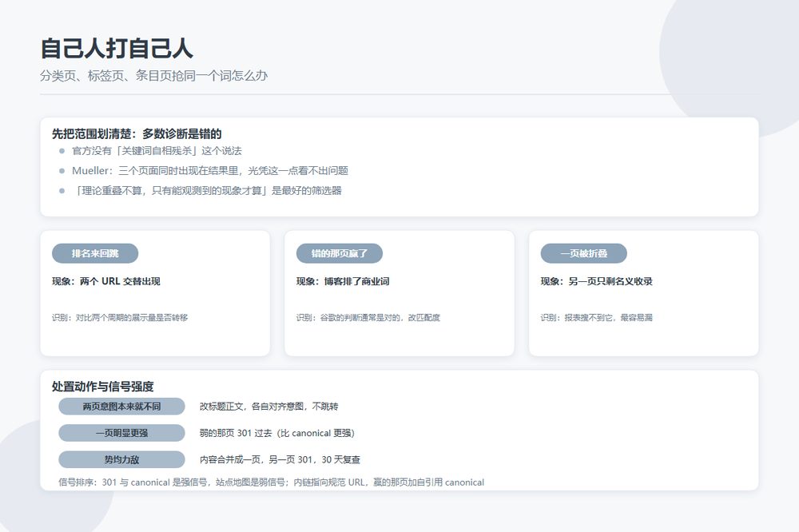Select the 两页意图本来就不同 label pill
This screenshot has height=532, width=799.
(x=121, y=406)
